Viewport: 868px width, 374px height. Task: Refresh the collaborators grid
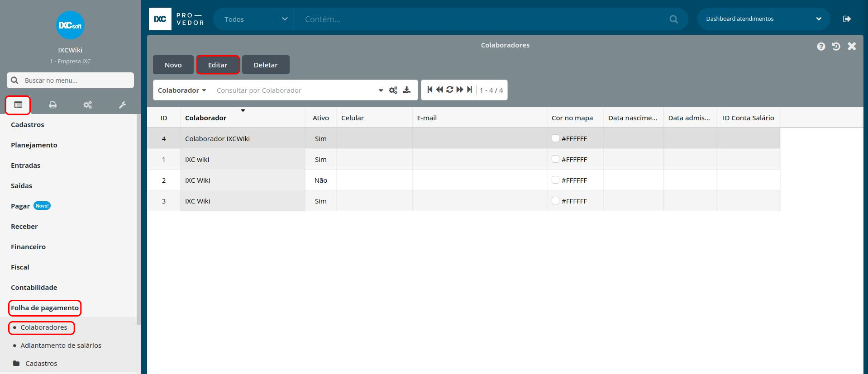[x=450, y=90]
